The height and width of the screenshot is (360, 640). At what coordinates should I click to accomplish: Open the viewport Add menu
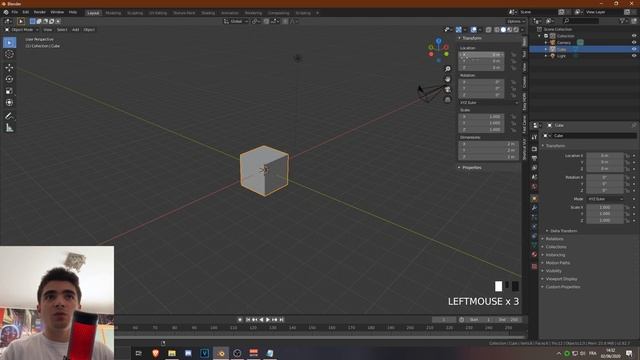click(76, 30)
